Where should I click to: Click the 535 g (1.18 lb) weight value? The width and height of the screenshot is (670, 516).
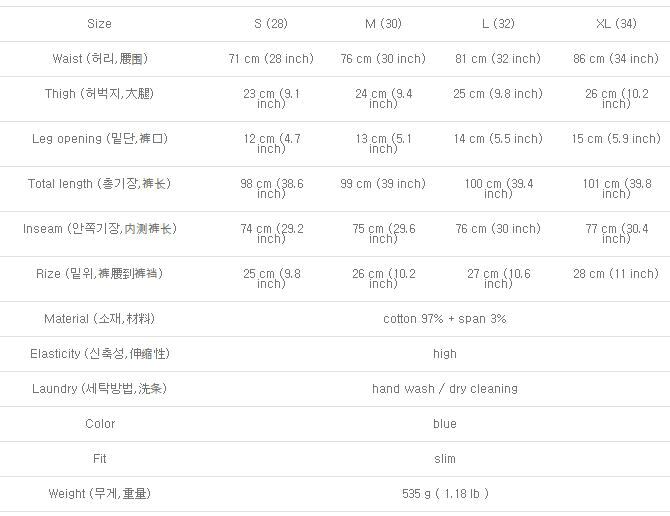coord(445,494)
